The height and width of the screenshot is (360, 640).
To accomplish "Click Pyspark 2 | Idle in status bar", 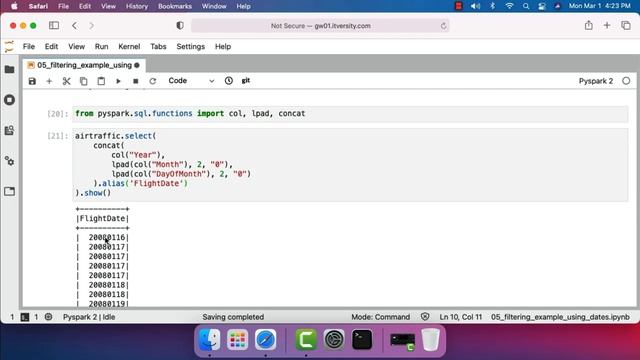I will tap(89, 317).
